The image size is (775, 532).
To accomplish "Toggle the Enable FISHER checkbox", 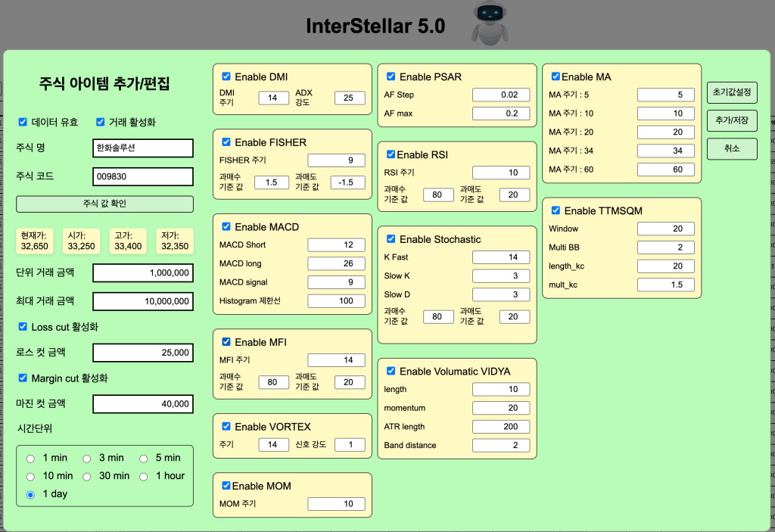I will (226, 142).
